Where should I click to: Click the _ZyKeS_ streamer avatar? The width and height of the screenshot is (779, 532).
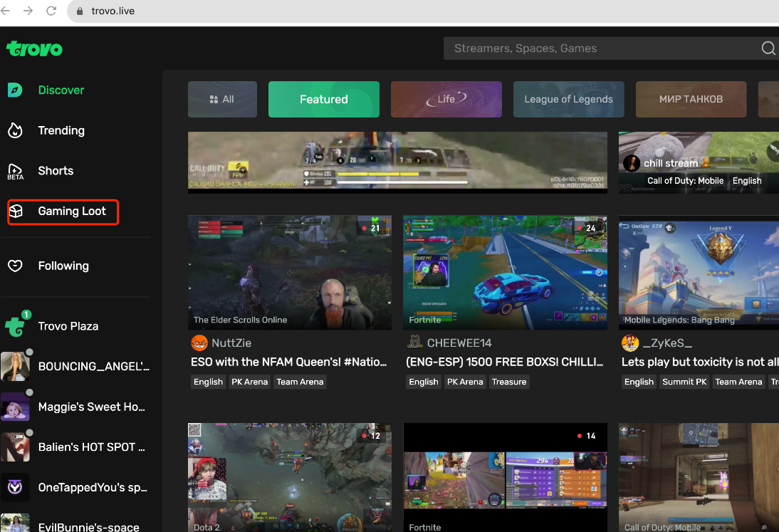[629, 343]
